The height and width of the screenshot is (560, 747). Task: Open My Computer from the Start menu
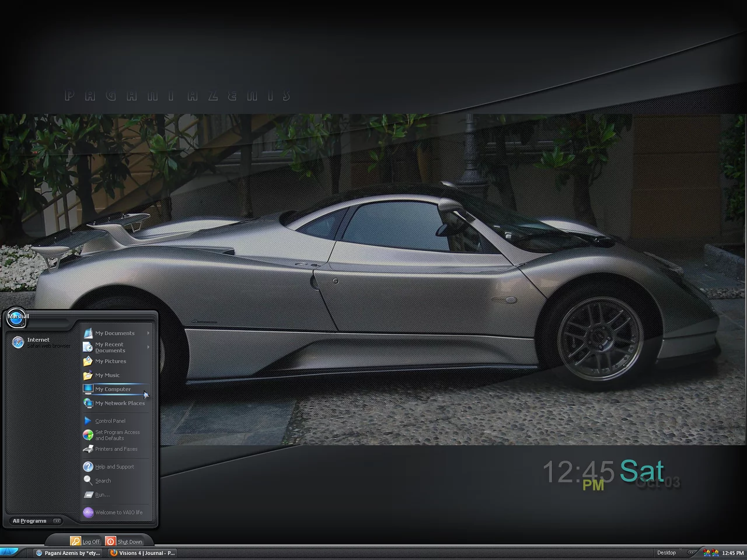[x=113, y=389]
